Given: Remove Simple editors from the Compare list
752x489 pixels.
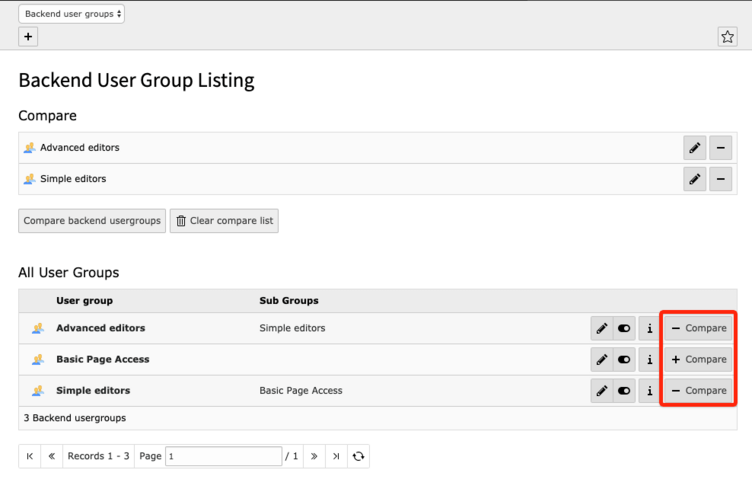Looking at the screenshot, I should coord(720,179).
